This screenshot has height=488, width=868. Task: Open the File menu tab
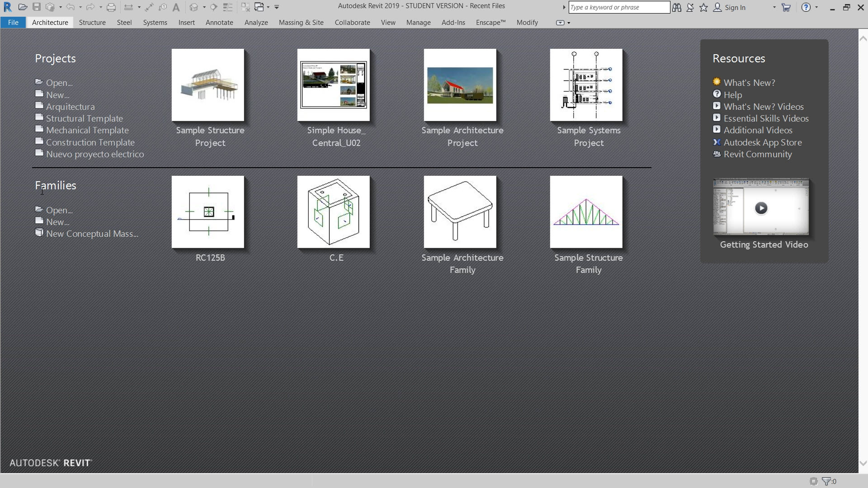[13, 22]
